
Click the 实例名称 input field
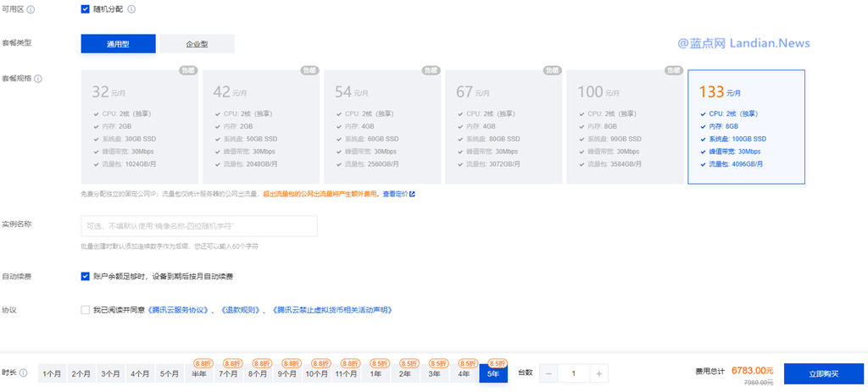pyautogui.click(x=199, y=226)
